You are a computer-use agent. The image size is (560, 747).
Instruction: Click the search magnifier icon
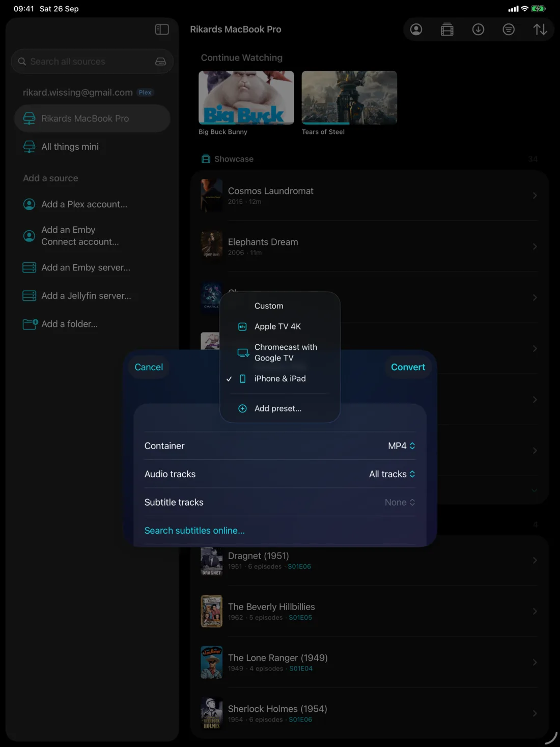[22, 62]
